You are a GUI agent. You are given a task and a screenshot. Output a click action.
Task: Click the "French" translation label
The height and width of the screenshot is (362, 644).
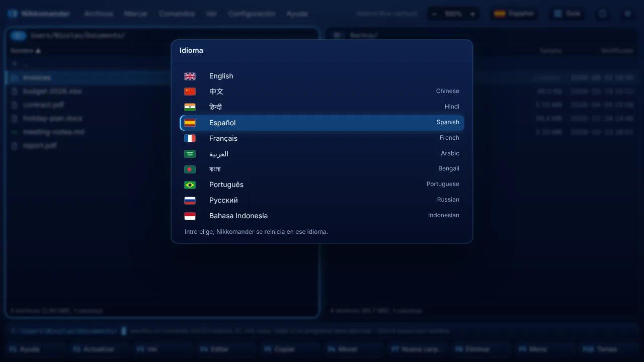pyautogui.click(x=449, y=138)
